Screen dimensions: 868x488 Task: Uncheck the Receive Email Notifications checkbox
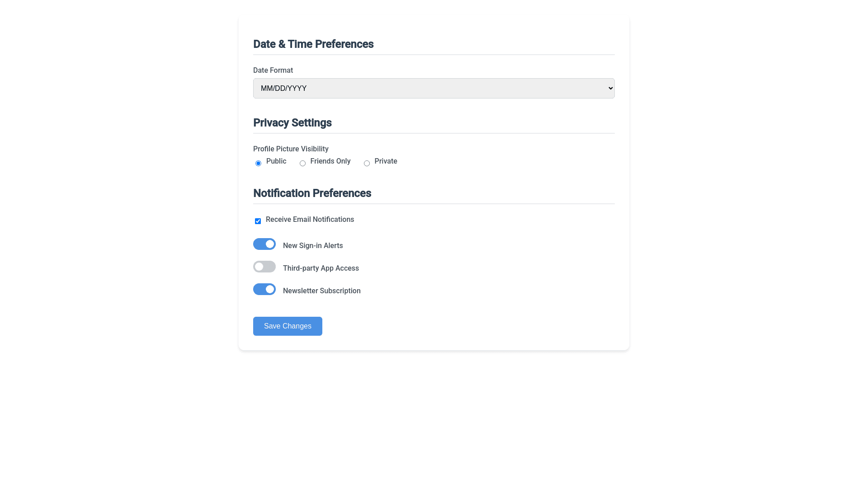pos(258,221)
